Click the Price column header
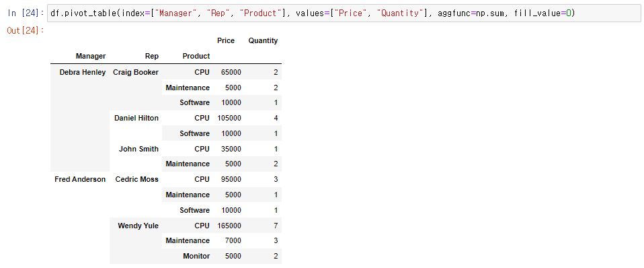644x268 pixels. 226,40
